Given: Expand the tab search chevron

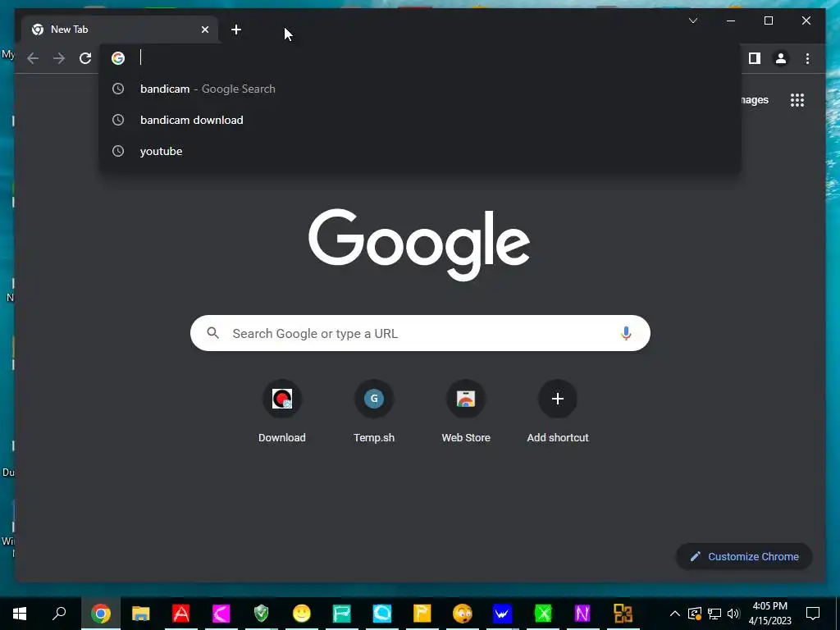Looking at the screenshot, I should tap(692, 21).
